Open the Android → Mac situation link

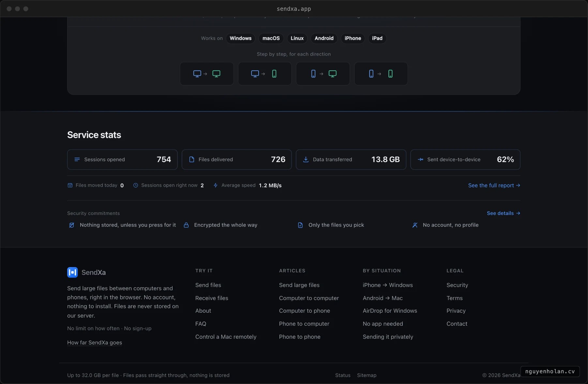[x=383, y=298]
